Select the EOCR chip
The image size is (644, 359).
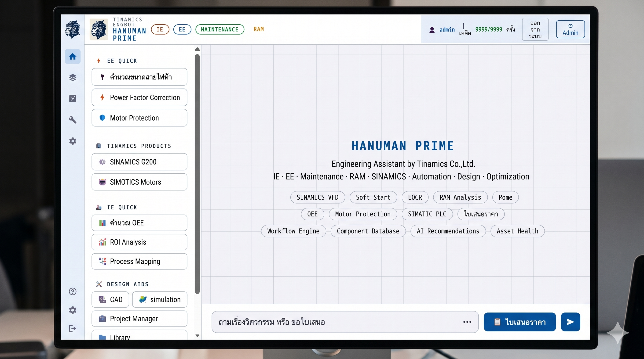pyautogui.click(x=415, y=197)
